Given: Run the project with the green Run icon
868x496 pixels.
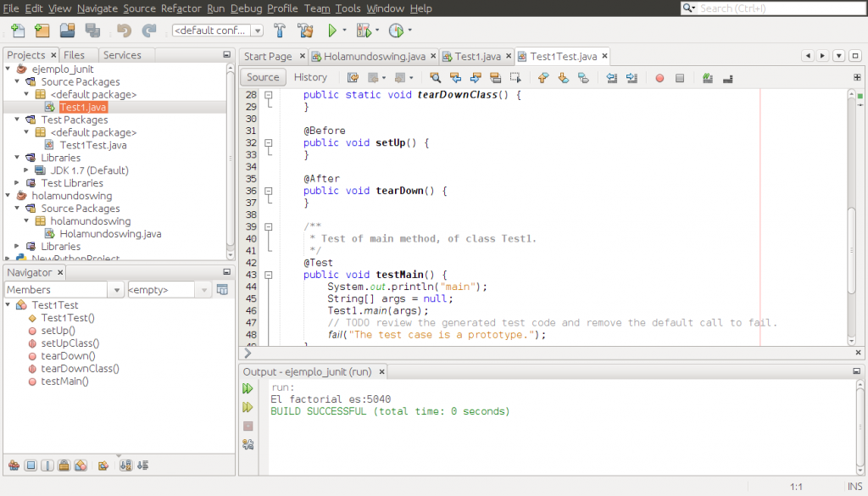Looking at the screenshot, I should 331,29.
